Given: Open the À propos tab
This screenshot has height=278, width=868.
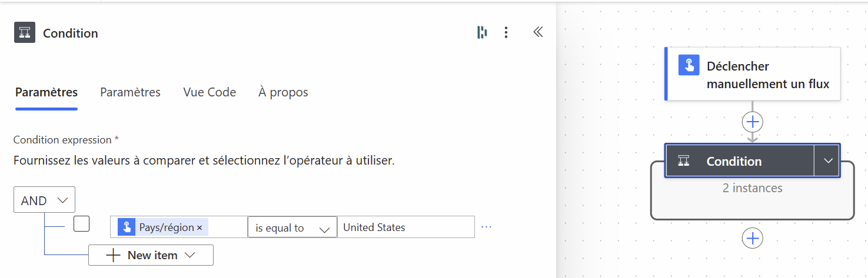Looking at the screenshot, I should [283, 92].
